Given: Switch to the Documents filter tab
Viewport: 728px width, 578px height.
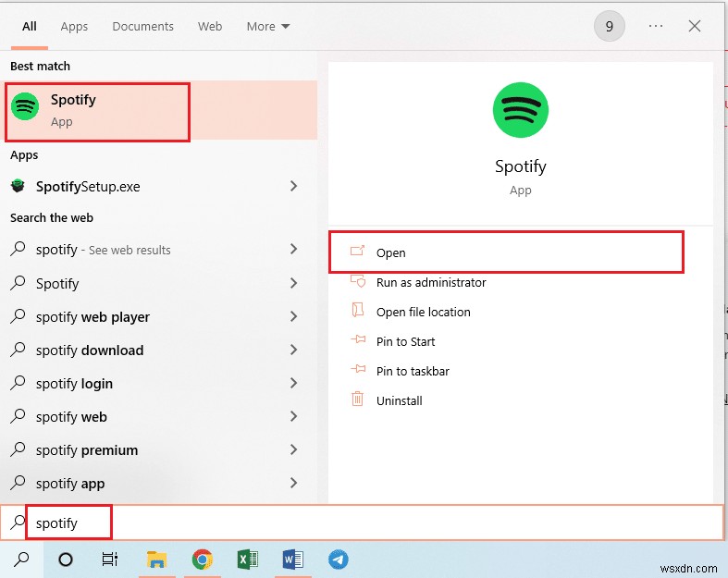Looking at the screenshot, I should click(143, 27).
